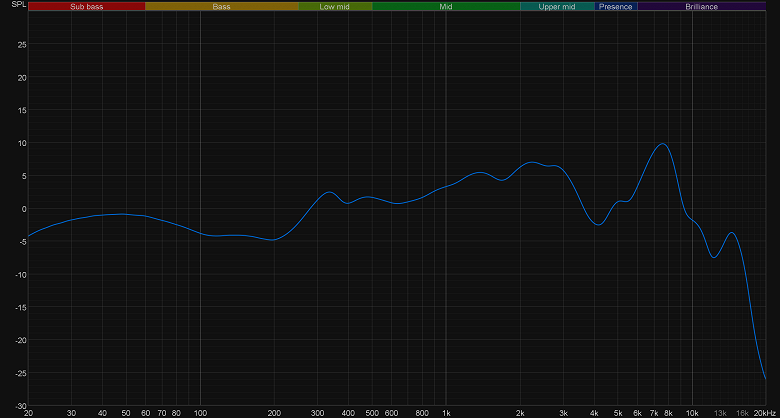
Task: Click the -25 dB axis value
Action: pyautogui.click(x=20, y=373)
